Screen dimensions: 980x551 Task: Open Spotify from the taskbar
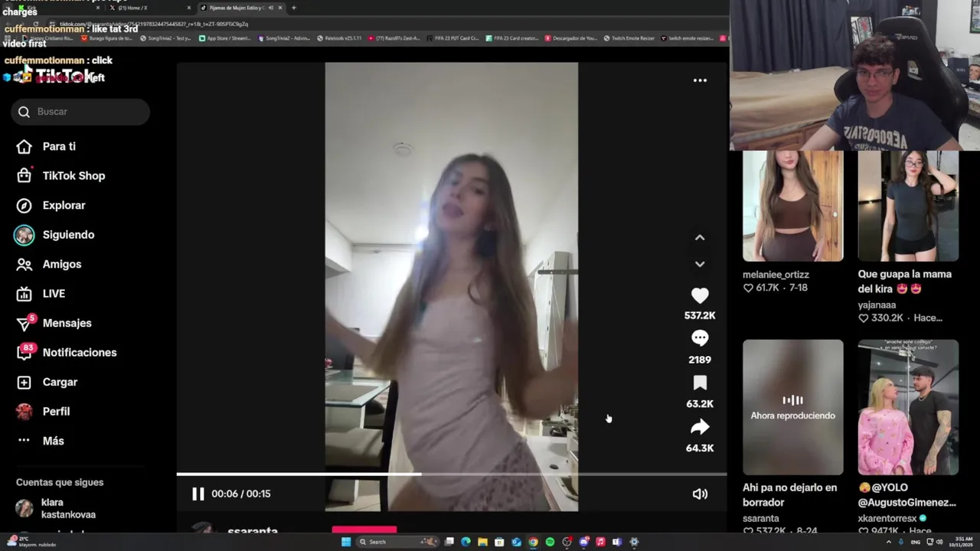pyautogui.click(x=550, y=542)
